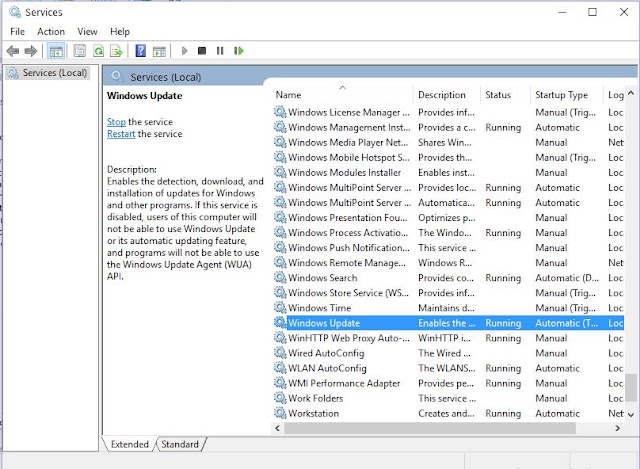Click gear icon beside WLAN AutoConfig row

point(280,368)
